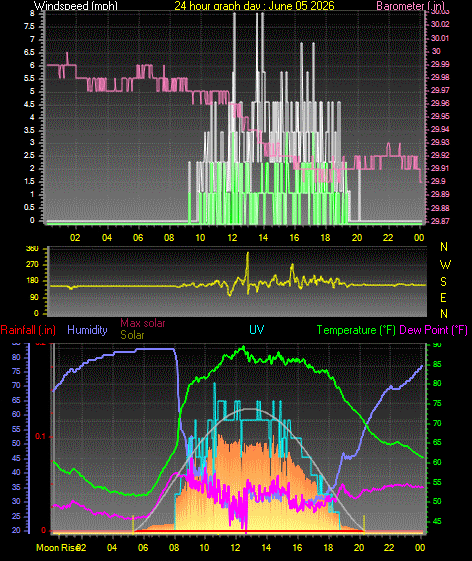Image resolution: width=472 pixels, height=561 pixels.
Task: Click '29.98' on the barometer axis
Action: (440, 77)
